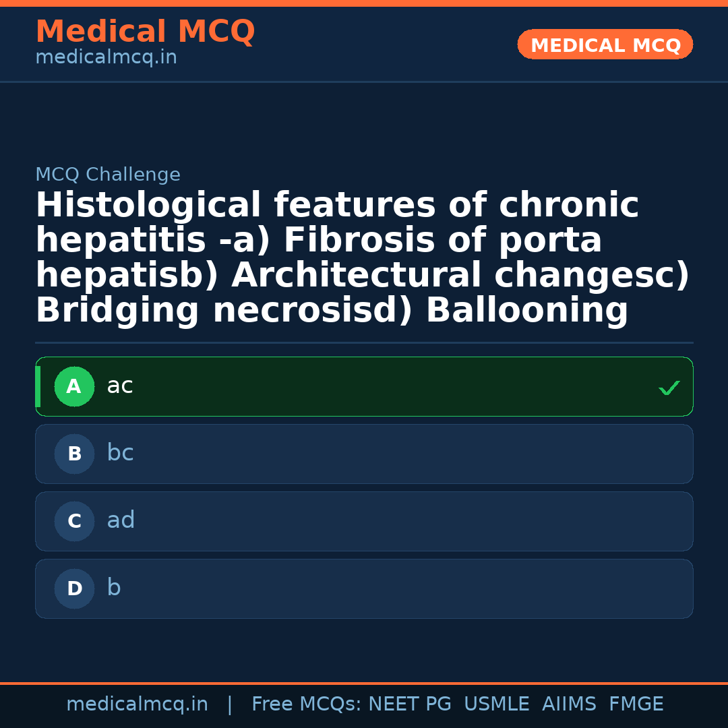Click the circle letter B badge

pos(74,454)
